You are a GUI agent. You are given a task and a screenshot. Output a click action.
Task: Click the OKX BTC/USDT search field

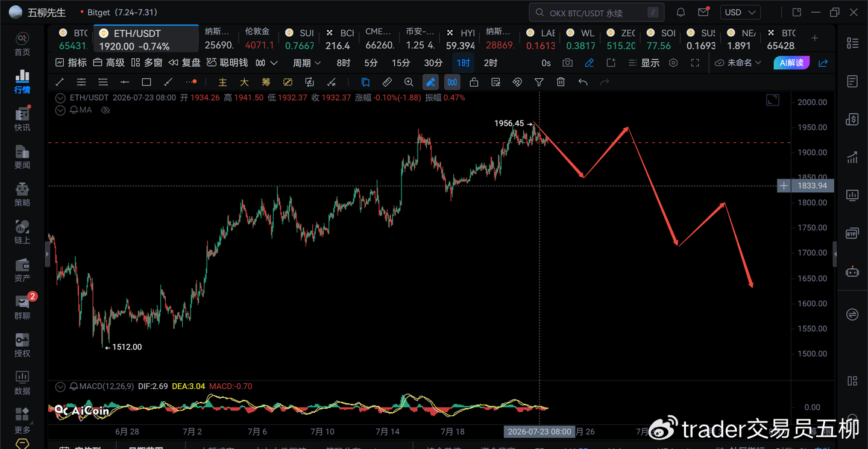click(597, 12)
